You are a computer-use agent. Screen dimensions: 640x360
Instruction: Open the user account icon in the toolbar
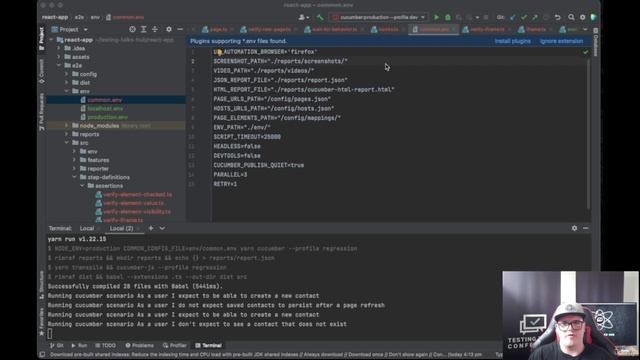(x=302, y=18)
